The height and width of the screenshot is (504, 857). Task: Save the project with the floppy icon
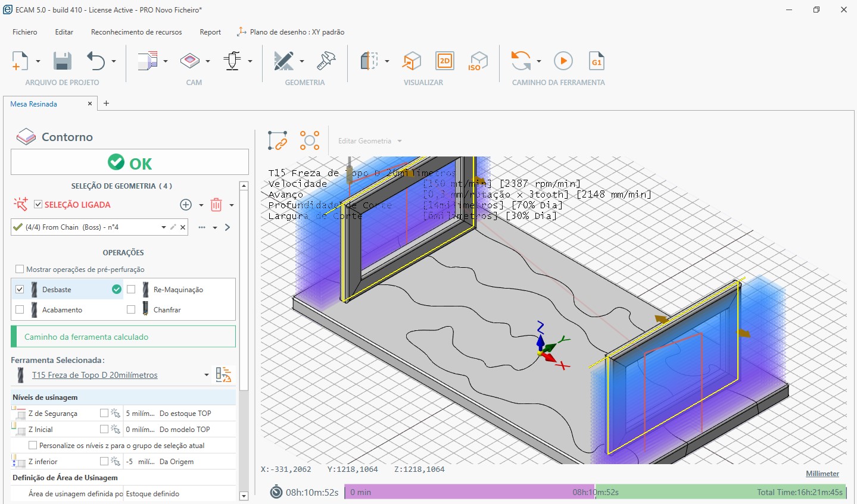click(62, 61)
